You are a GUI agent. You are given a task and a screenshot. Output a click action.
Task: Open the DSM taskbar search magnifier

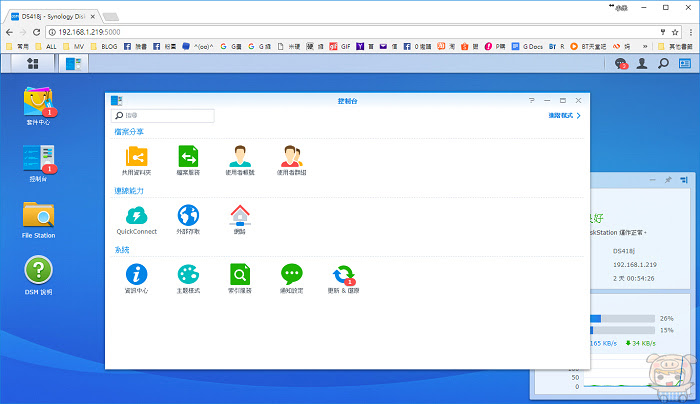(663, 63)
